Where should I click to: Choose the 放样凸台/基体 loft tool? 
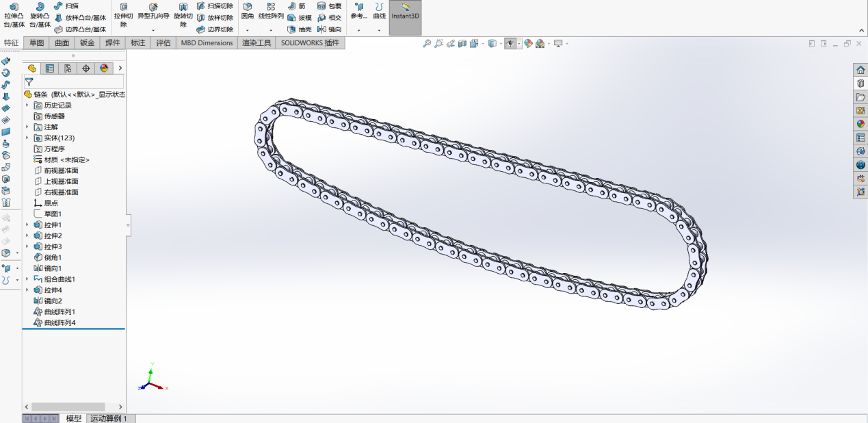click(80, 18)
